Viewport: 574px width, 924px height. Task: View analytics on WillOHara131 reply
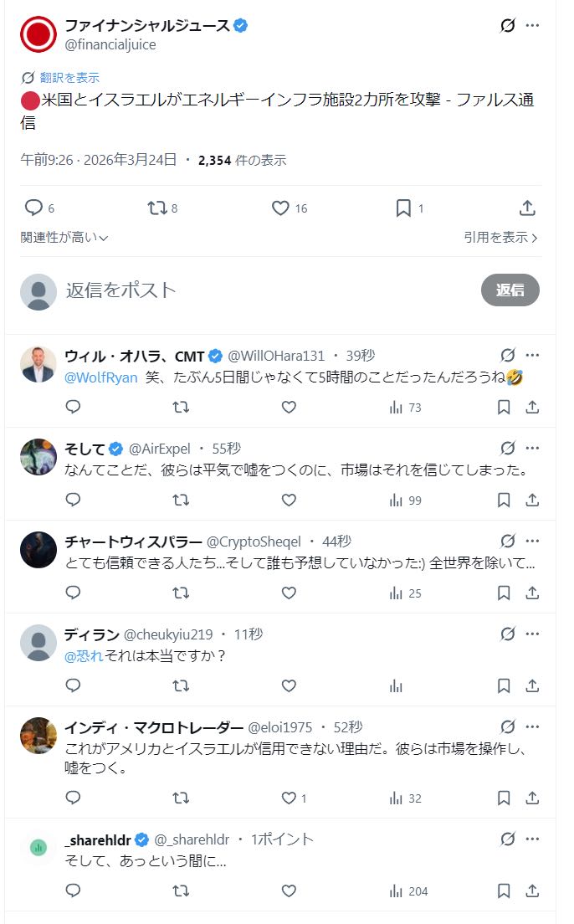[397, 408]
